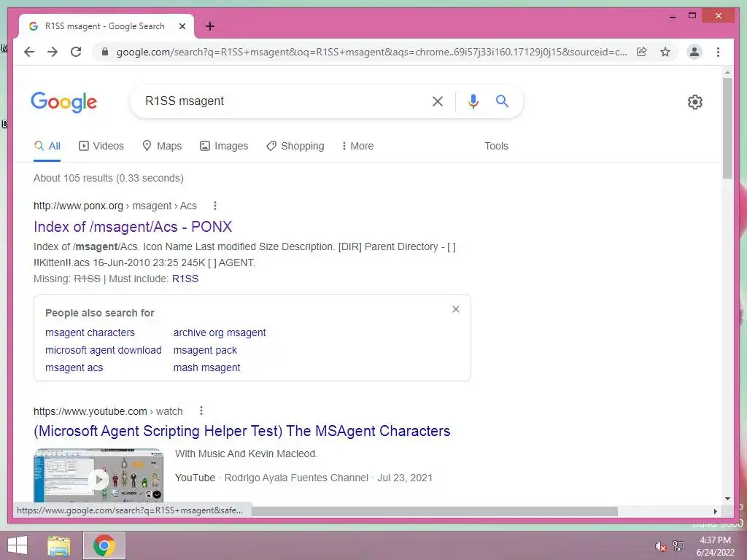Switch to the Shopping results tab
The image size is (747, 560).
[295, 146]
